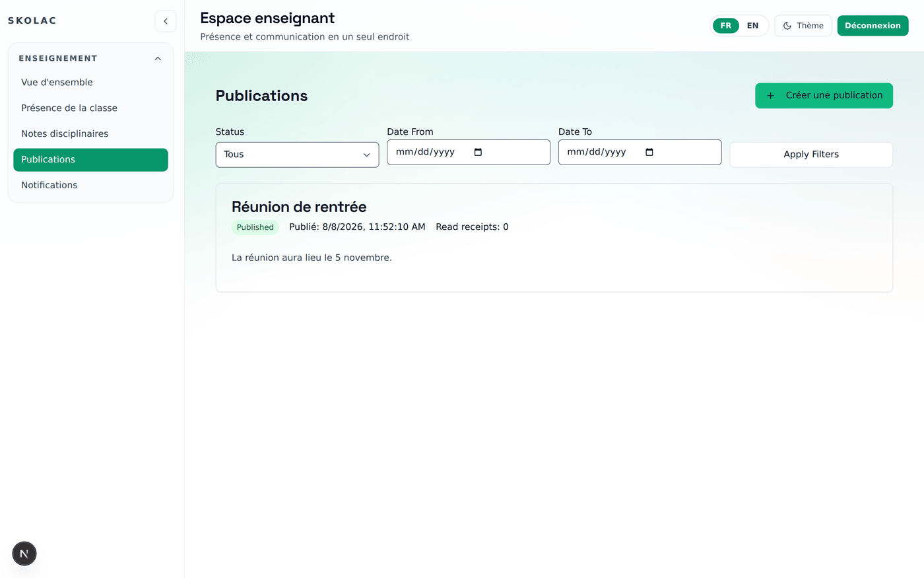Toggle the Thème dark mode button
This screenshot has height=578, width=924.
click(x=803, y=26)
